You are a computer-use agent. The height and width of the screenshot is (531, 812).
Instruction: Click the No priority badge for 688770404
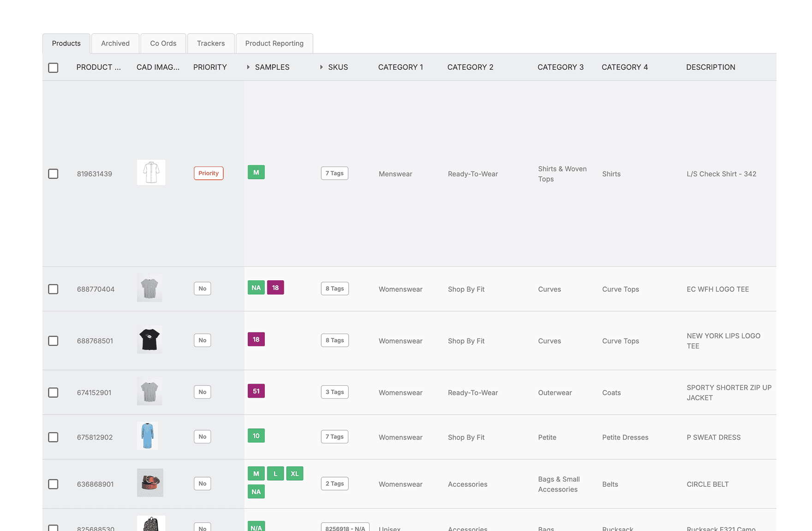(203, 289)
